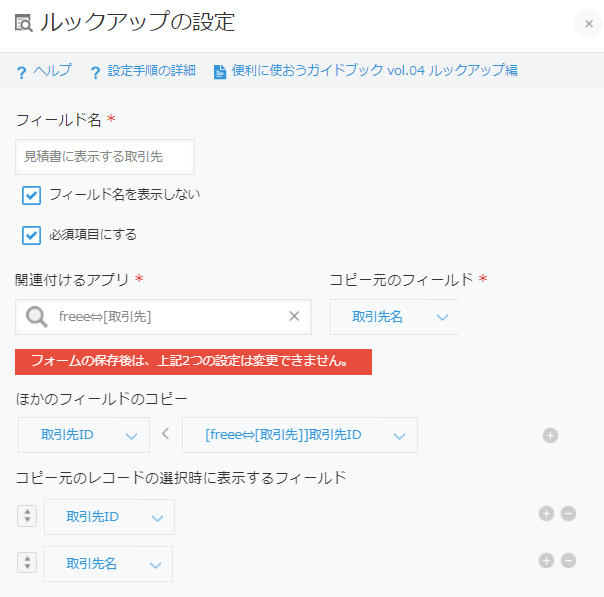Click the コピー元のレコードの選択時に表示するフィールド label
Screen dimensions: 604x597
click(181, 478)
